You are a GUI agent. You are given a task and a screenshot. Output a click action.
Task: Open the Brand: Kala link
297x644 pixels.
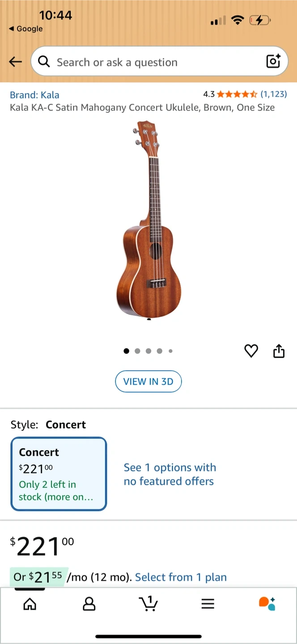(x=34, y=95)
